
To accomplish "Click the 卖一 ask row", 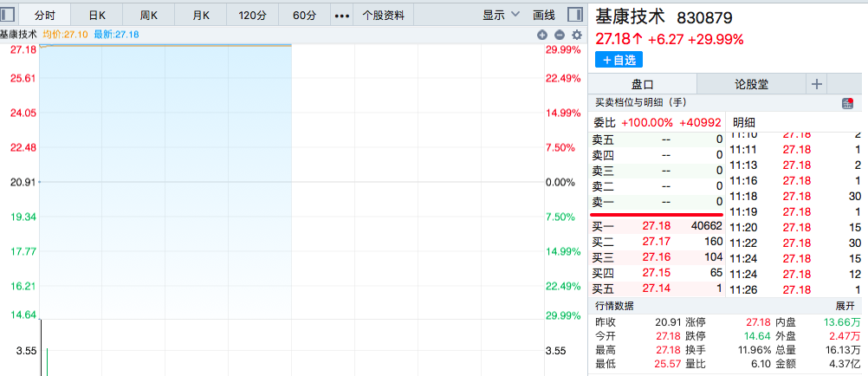I will coord(657,202).
